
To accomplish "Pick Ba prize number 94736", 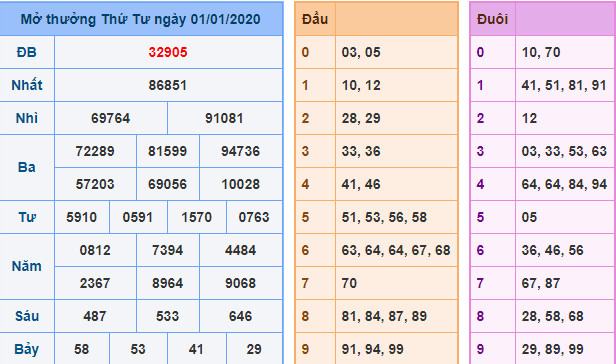I will [x=240, y=151].
